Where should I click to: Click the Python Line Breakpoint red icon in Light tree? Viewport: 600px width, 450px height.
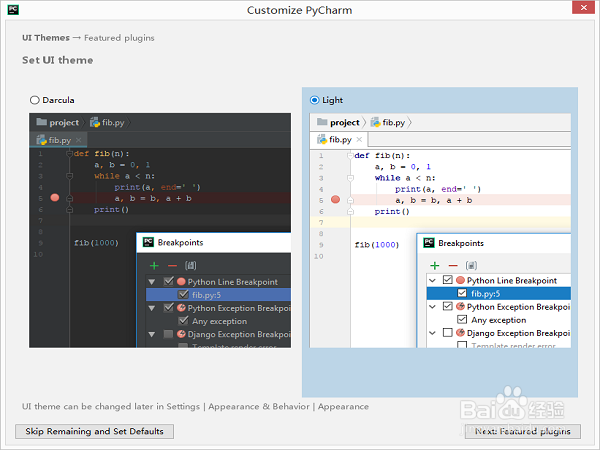[461, 280]
